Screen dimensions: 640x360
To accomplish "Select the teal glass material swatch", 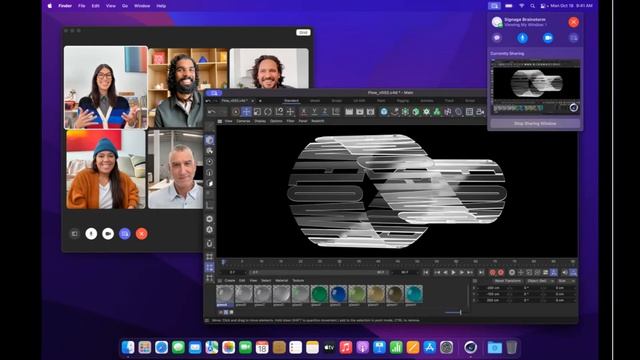I will click(x=413, y=294).
